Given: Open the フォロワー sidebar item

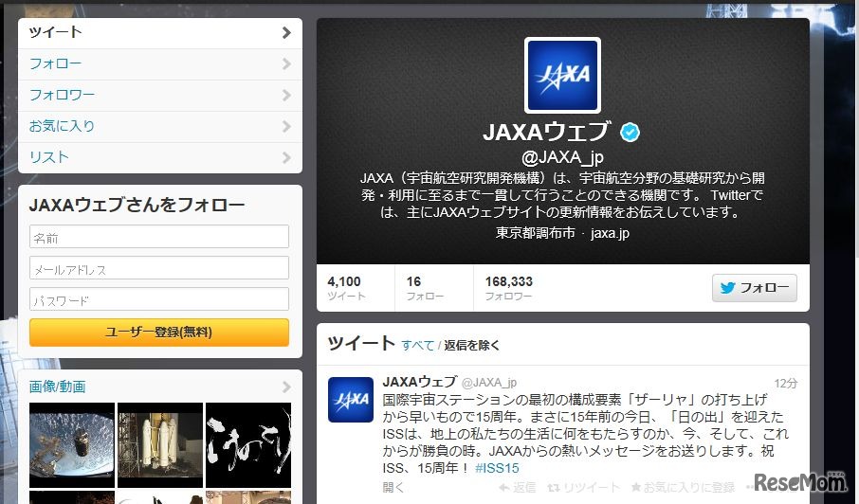Looking at the screenshot, I should coord(160,96).
